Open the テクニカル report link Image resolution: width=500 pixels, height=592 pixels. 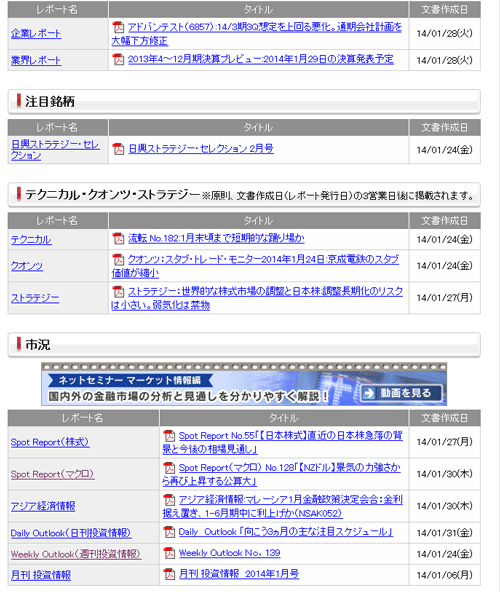(31, 240)
